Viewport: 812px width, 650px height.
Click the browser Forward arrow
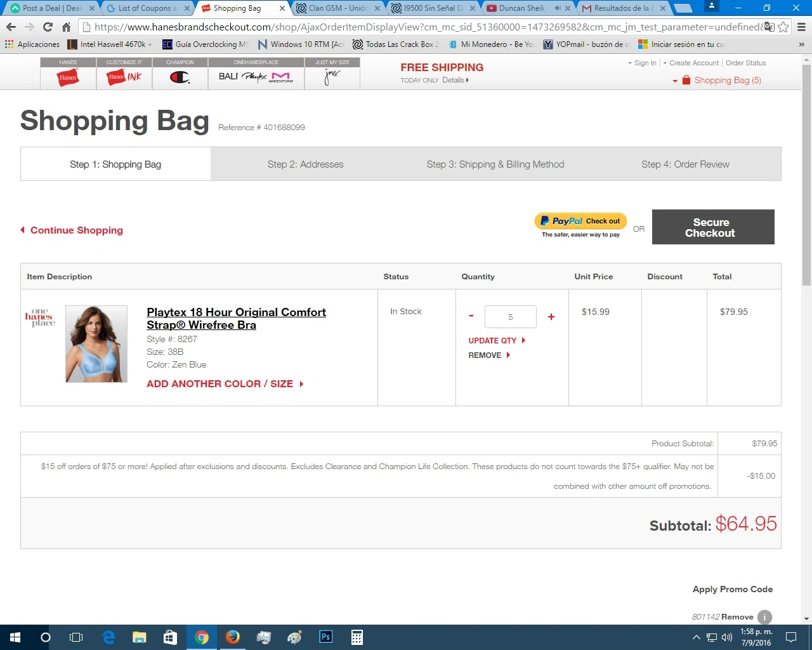click(x=29, y=27)
